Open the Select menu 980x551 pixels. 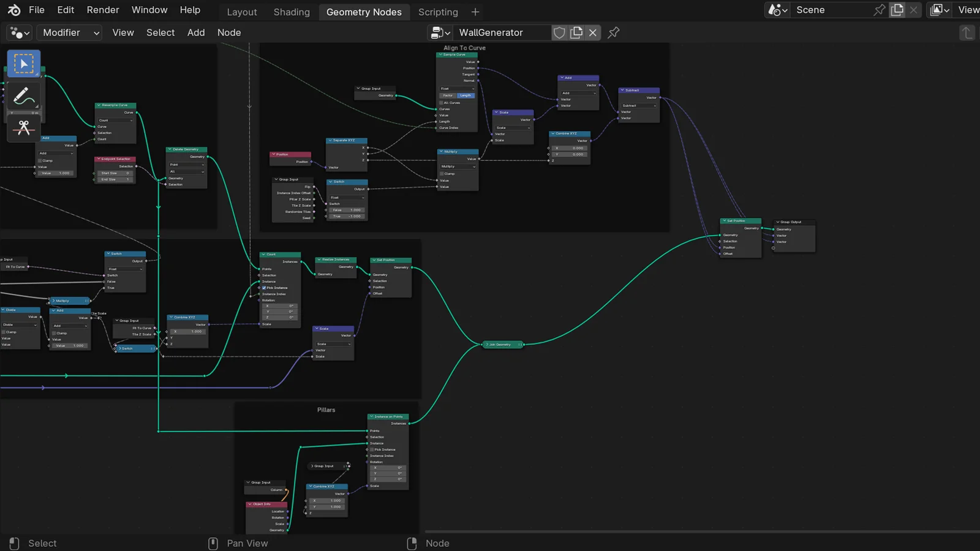(160, 32)
